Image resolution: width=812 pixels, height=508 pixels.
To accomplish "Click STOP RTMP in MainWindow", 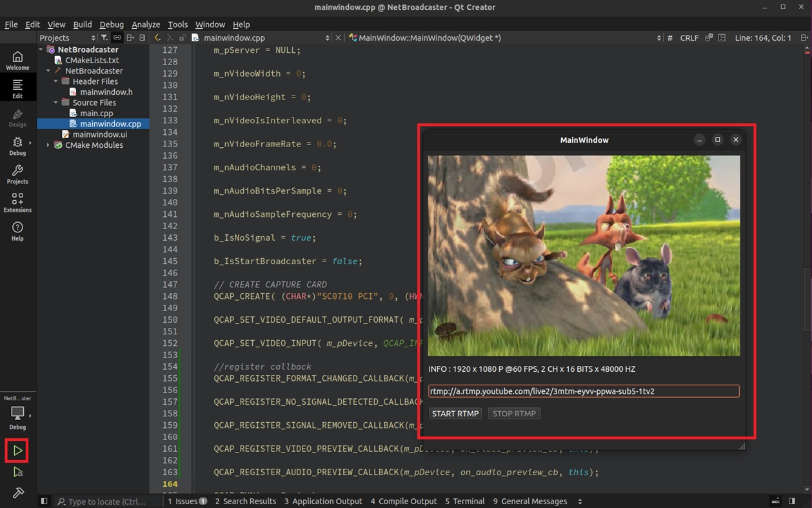I will coord(514,414).
